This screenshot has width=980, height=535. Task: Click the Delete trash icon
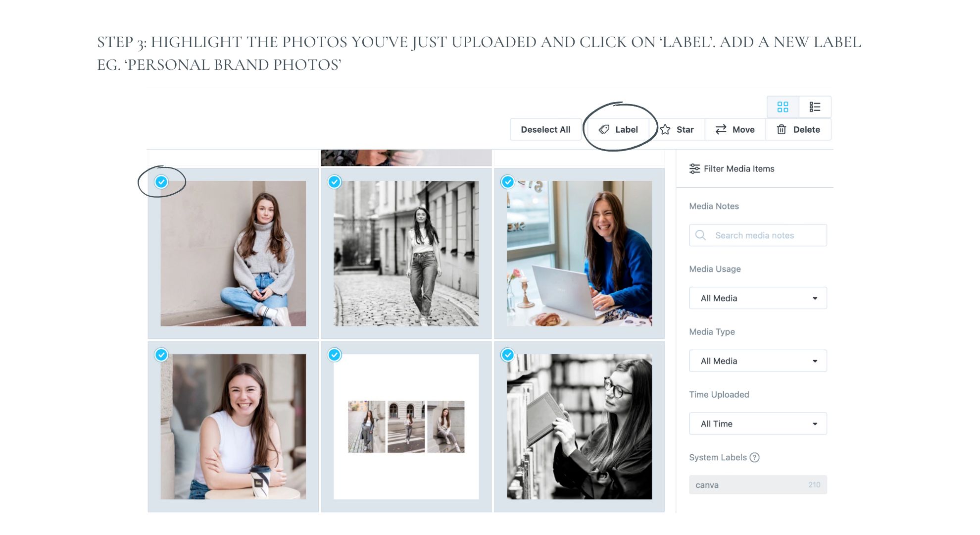tap(781, 129)
